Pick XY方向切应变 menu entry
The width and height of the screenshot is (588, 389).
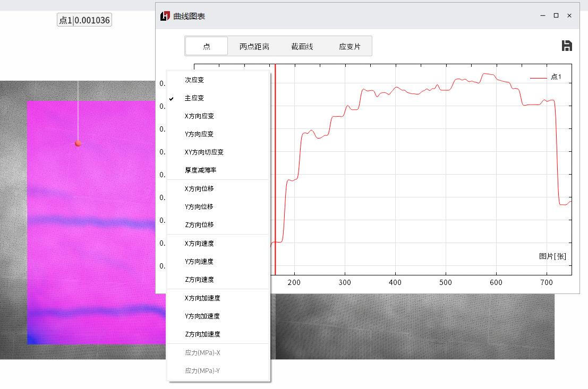click(204, 152)
